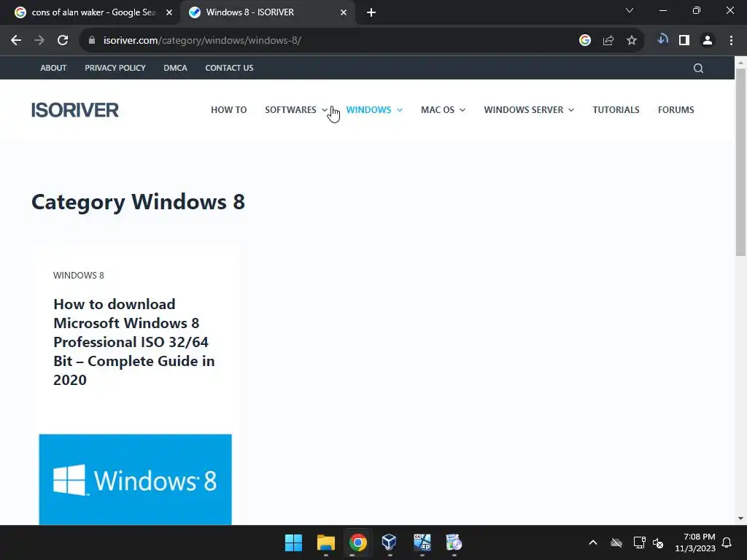Viewport: 747px width, 560px height.
Task: Click the Google icon in address bar
Action: (x=585, y=41)
